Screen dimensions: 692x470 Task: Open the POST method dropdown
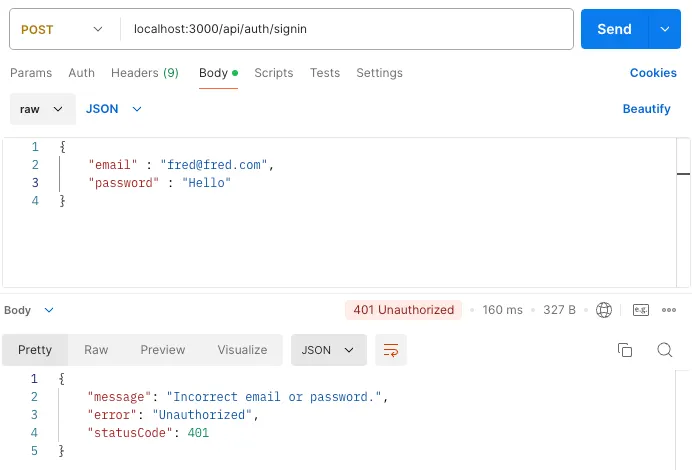coord(62,29)
